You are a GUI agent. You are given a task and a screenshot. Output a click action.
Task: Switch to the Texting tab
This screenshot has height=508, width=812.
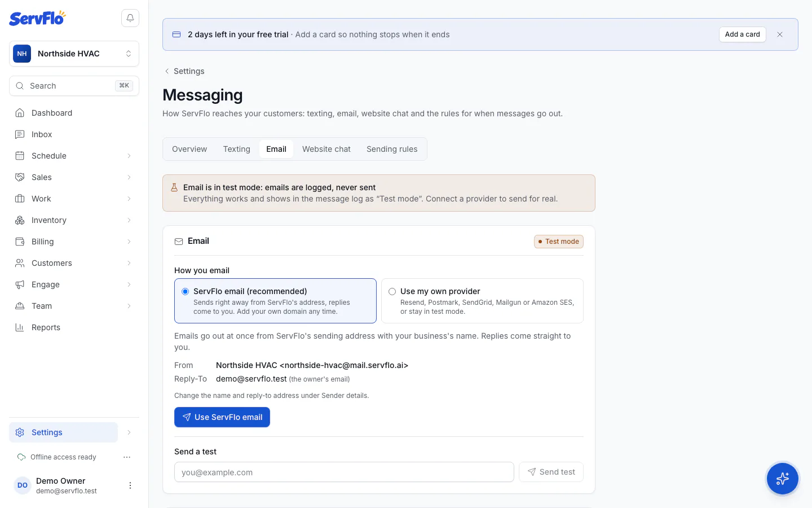(x=237, y=149)
